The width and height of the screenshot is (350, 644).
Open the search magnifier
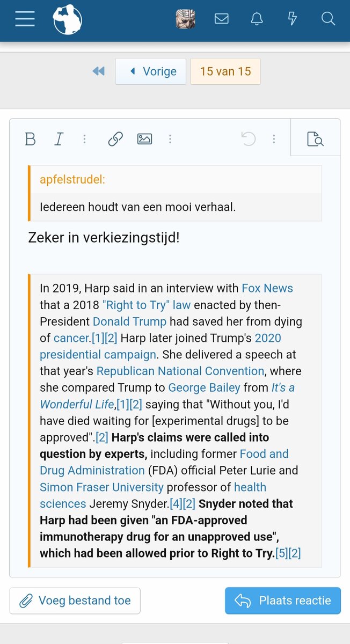pyautogui.click(x=328, y=19)
